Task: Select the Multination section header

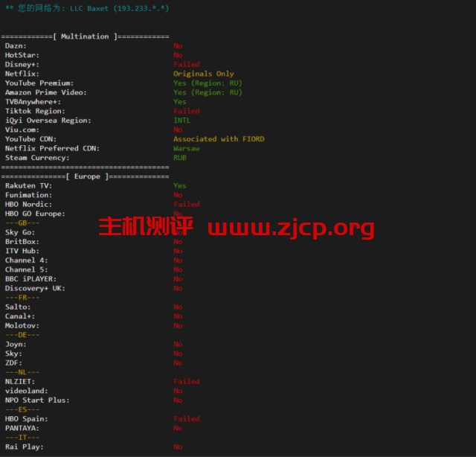Action: pyautogui.click(x=85, y=36)
